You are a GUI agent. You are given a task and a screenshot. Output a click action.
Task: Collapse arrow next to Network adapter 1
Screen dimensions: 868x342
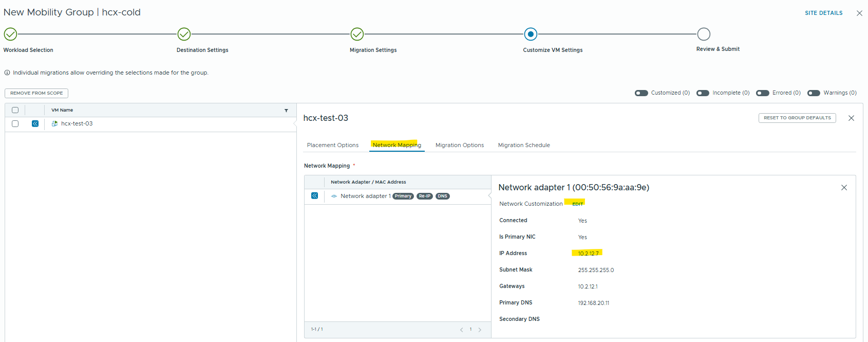pos(314,196)
